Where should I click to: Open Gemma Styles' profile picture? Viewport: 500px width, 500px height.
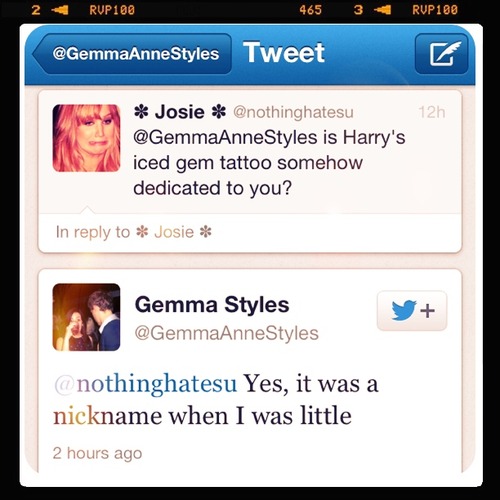click(86, 317)
